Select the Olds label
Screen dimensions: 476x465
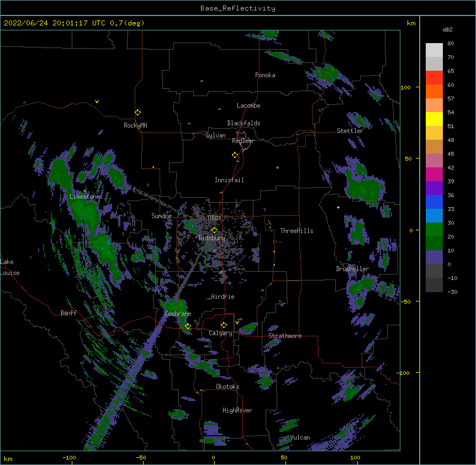(214, 218)
